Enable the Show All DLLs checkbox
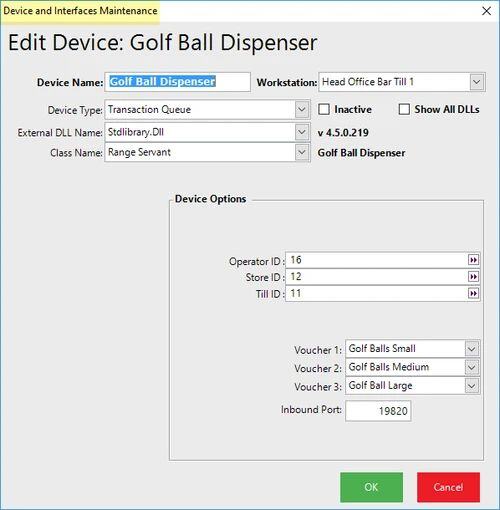 (404, 109)
